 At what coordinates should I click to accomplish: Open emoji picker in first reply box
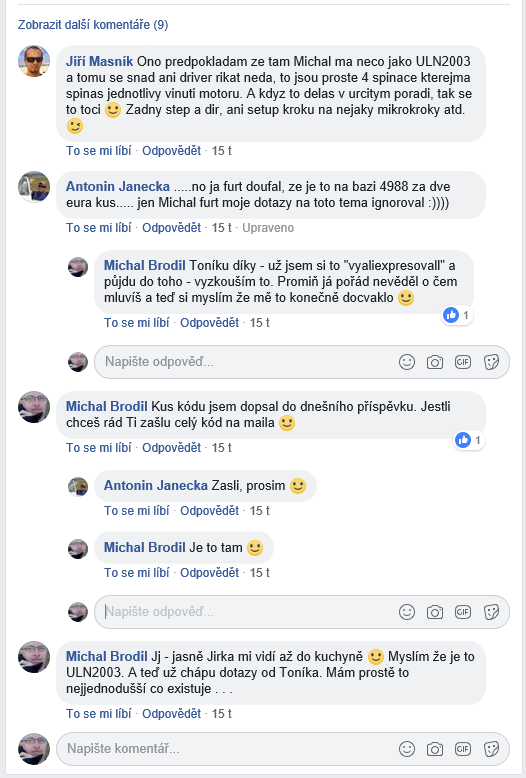407,362
